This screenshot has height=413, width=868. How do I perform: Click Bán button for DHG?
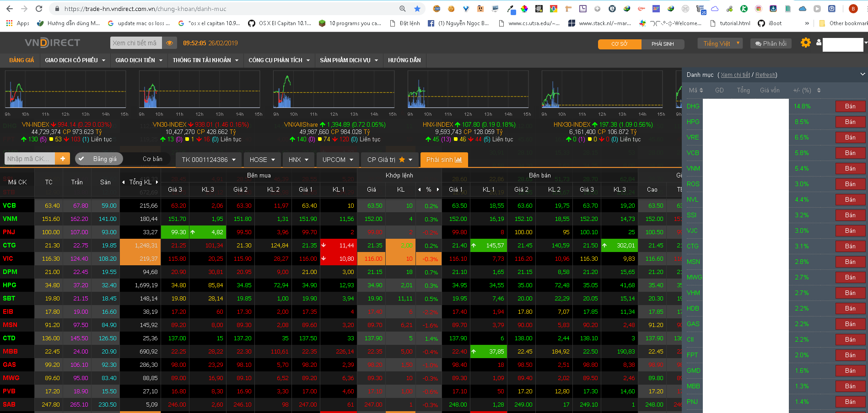[850, 106]
